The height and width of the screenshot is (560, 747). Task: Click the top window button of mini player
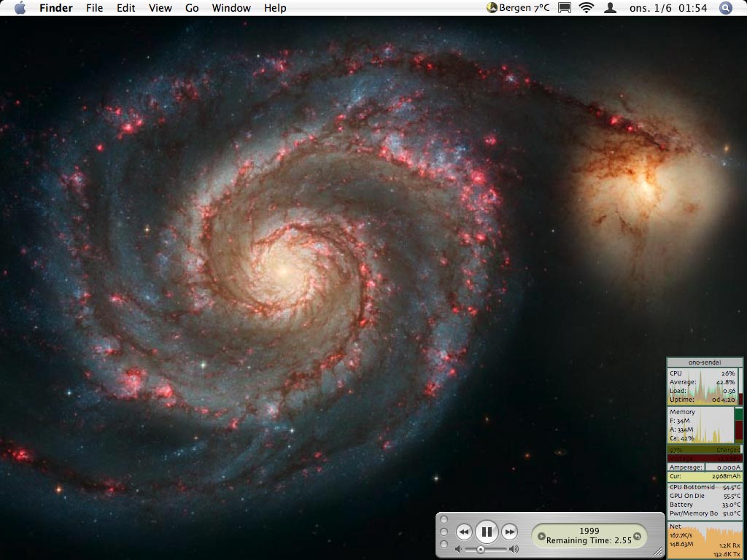click(444, 519)
